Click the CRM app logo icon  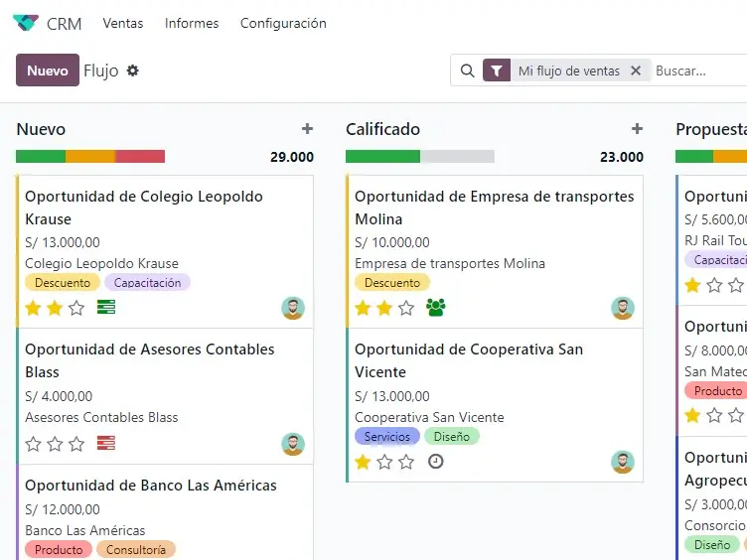(x=26, y=23)
